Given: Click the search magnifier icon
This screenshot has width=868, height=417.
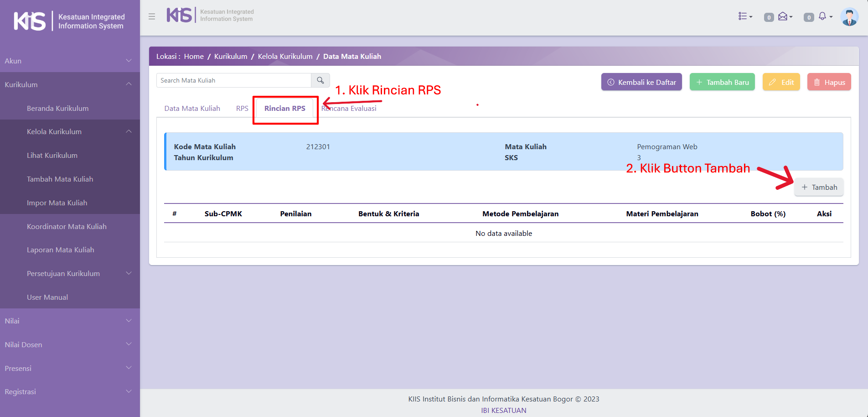Looking at the screenshot, I should click(x=320, y=80).
